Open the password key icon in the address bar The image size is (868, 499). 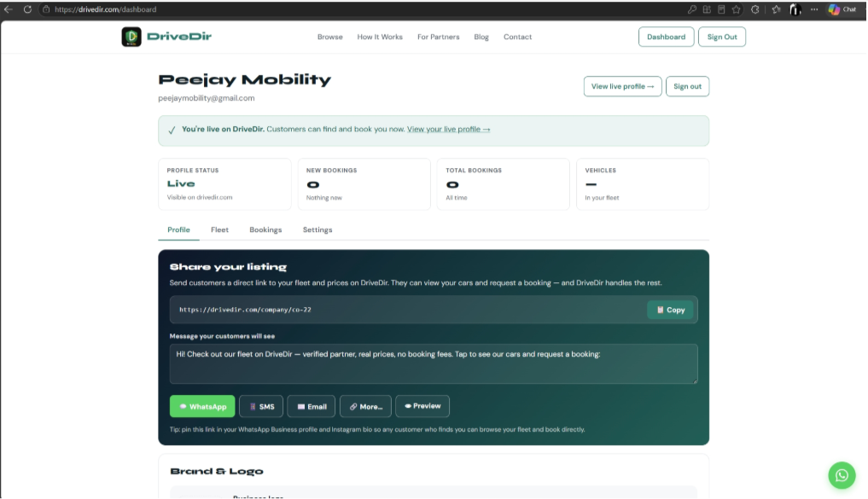692,9
